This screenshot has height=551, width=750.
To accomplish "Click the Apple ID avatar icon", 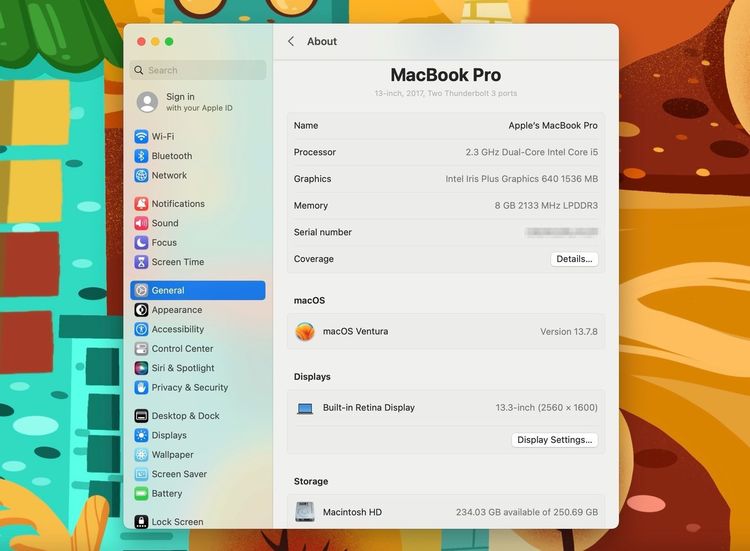I will tap(147, 102).
